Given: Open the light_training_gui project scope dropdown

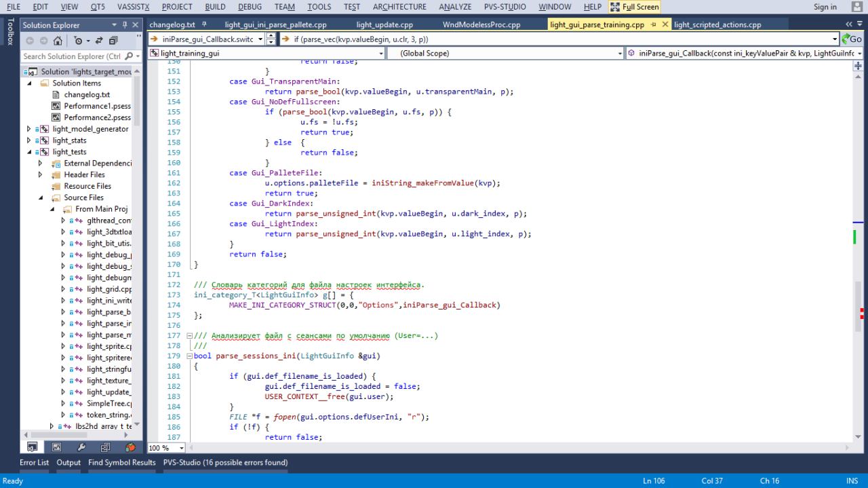Looking at the screenshot, I should pos(380,53).
